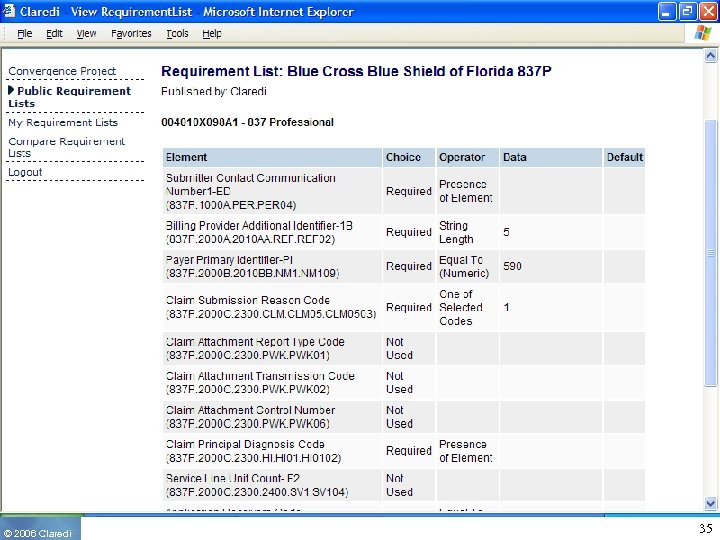Click data value 1 for Claim Submission

pos(506,307)
